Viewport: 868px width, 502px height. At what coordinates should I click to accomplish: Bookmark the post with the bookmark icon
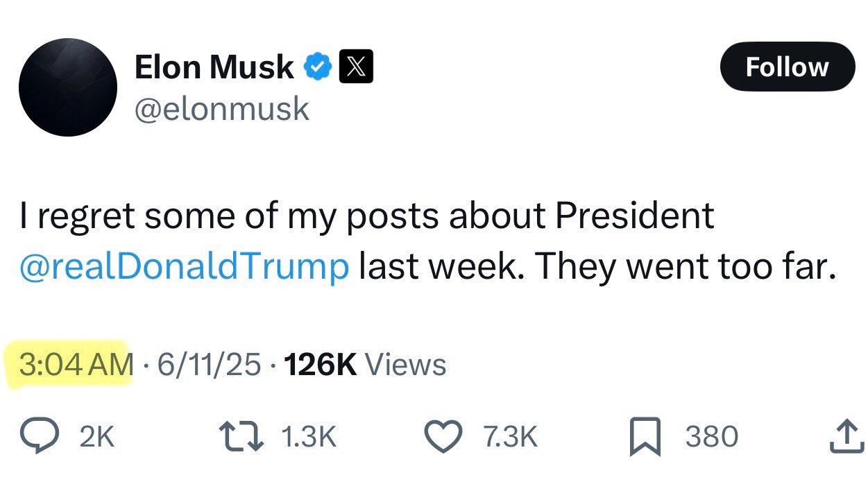[x=645, y=438]
